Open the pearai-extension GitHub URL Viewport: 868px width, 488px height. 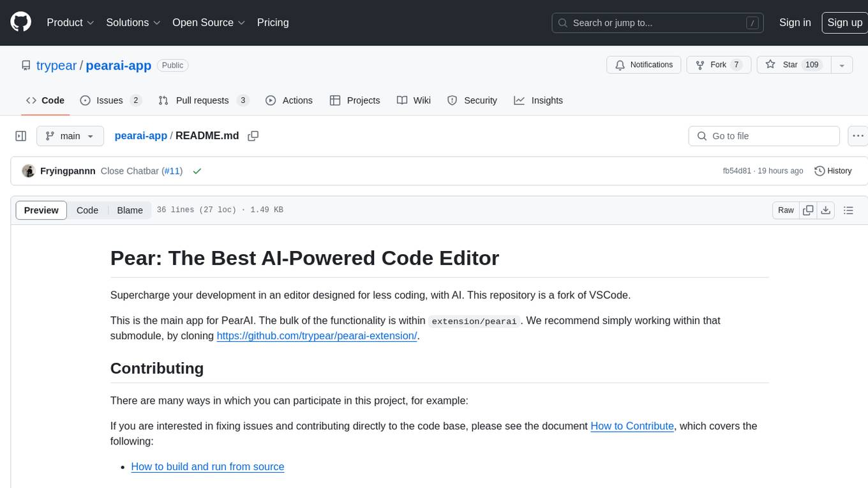317,335
